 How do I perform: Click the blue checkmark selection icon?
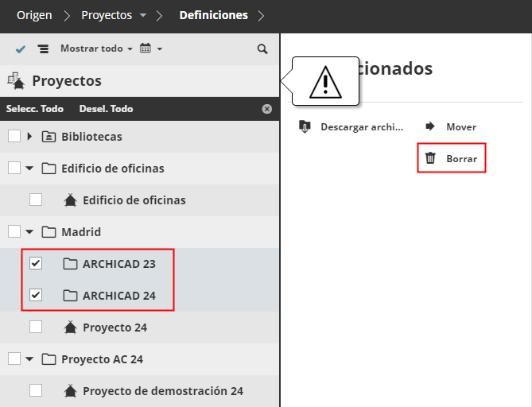tap(21, 49)
